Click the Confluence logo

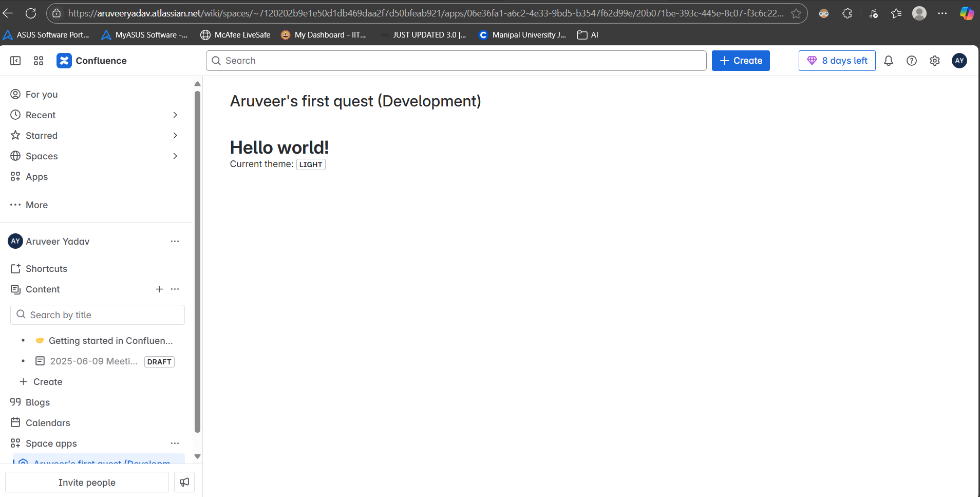(x=64, y=60)
